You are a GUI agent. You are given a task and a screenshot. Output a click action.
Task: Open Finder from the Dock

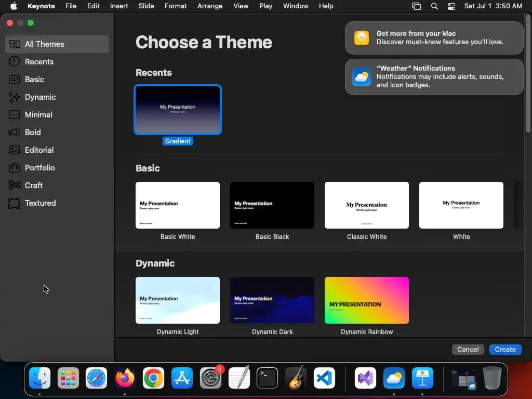click(x=39, y=378)
